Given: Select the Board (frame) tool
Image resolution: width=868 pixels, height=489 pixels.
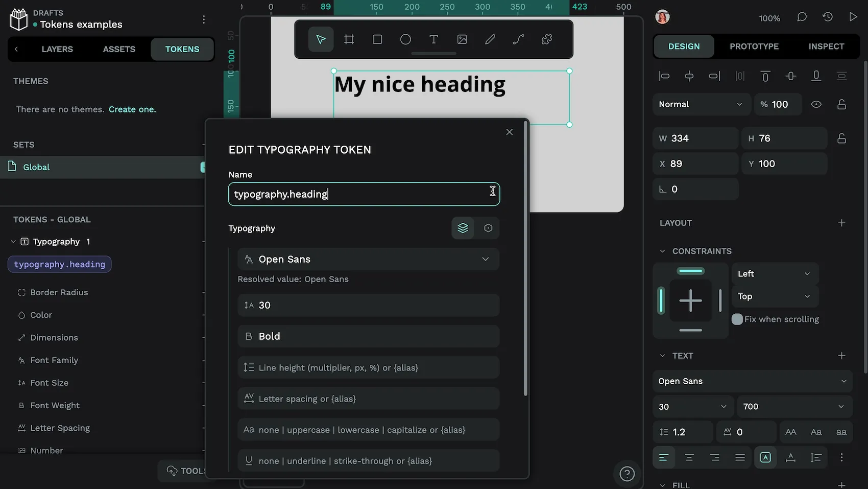Looking at the screenshot, I should click(349, 39).
